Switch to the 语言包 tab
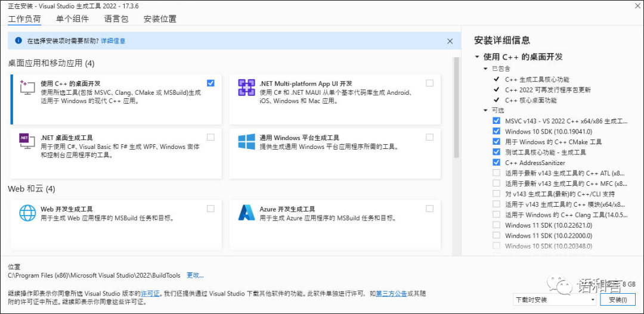The image size is (644, 314). [116, 19]
